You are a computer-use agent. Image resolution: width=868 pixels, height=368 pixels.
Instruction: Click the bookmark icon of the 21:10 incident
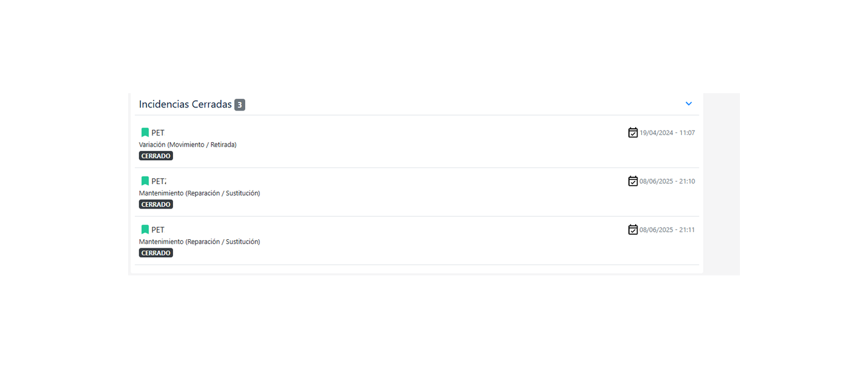coord(145,181)
